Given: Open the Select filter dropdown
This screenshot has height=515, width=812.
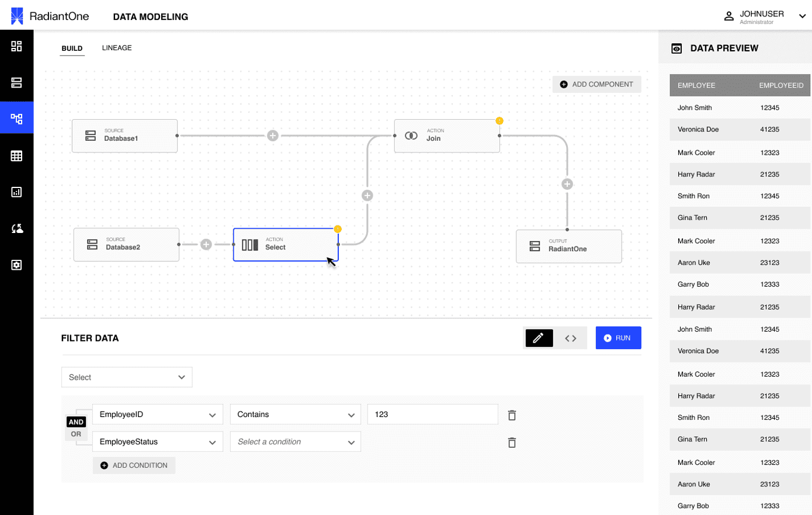Looking at the screenshot, I should click(127, 377).
